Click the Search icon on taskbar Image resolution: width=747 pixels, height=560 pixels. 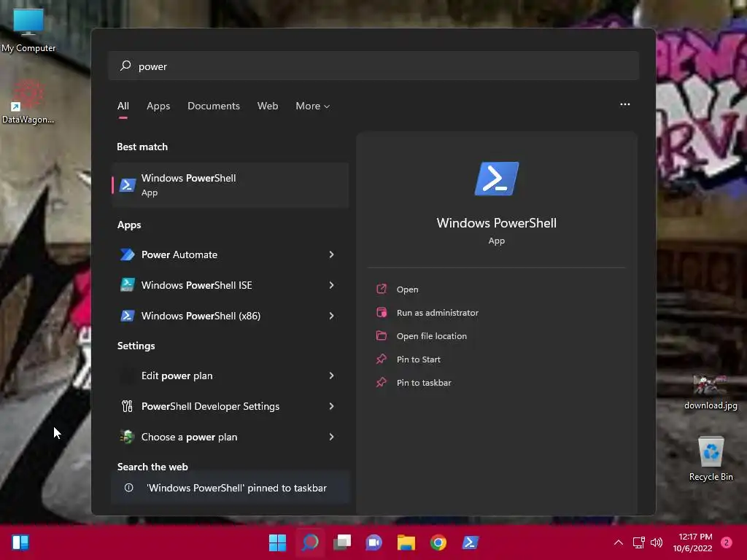coord(309,542)
